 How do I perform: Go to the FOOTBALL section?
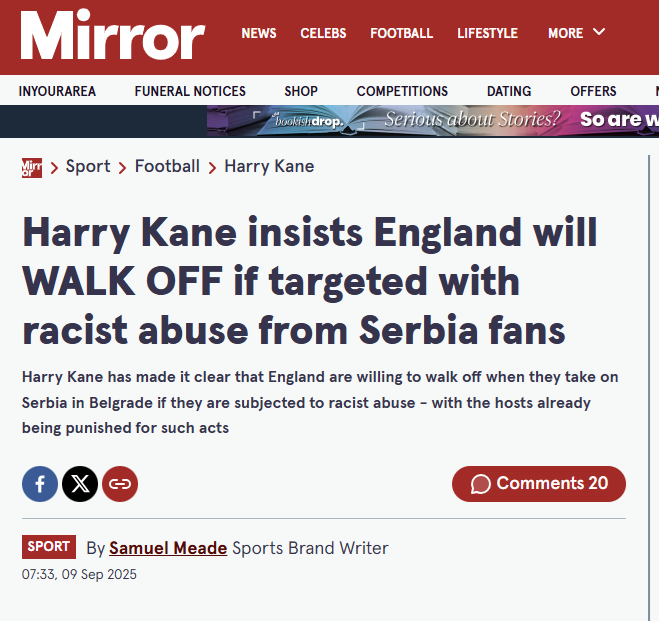pyautogui.click(x=401, y=33)
